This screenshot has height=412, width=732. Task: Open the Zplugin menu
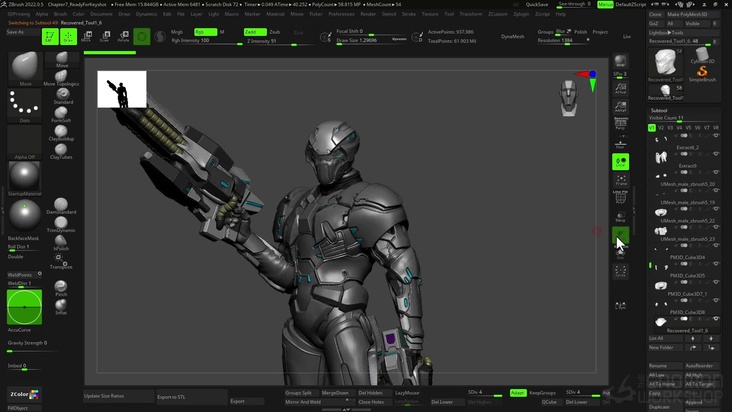point(521,14)
